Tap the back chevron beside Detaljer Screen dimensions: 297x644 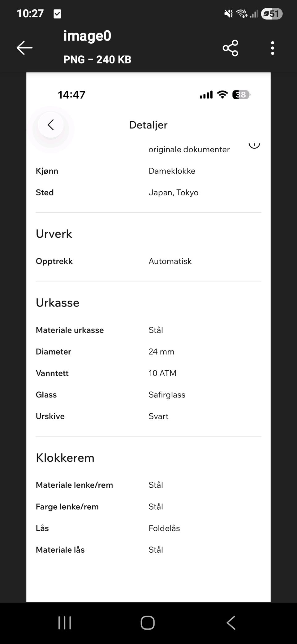51,125
